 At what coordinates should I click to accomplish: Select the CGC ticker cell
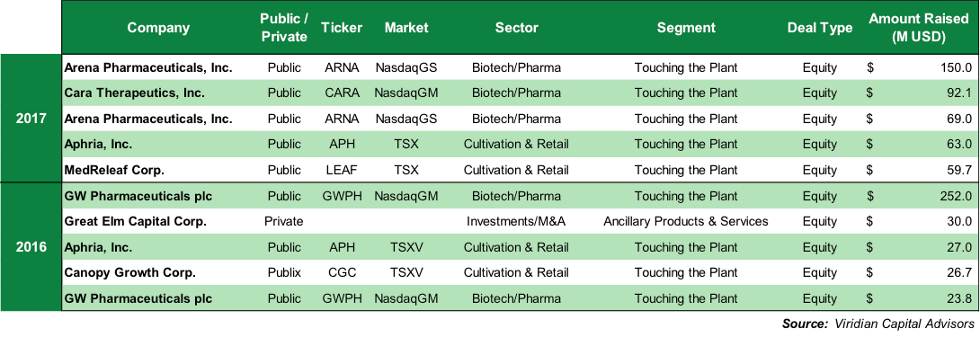pyautogui.click(x=342, y=272)
